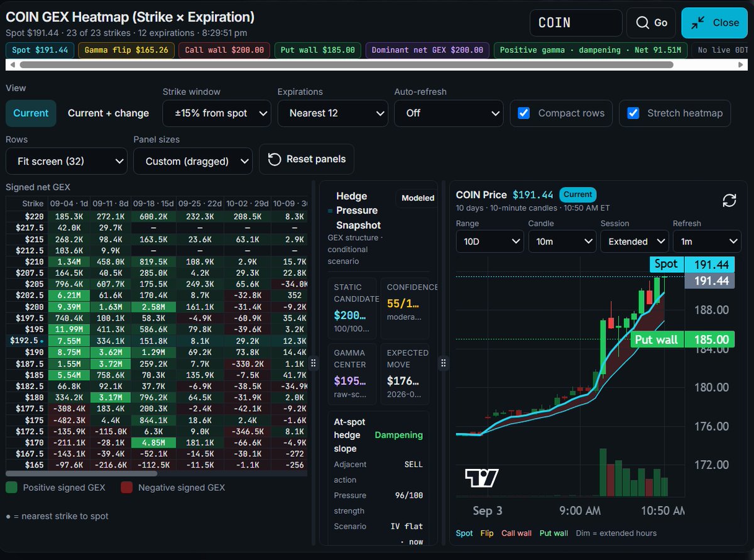The height and width of the screenshot is (560, 754).
Task: Grab the divider handle between snapshot and price chart
Action: (x=443, y=363)
